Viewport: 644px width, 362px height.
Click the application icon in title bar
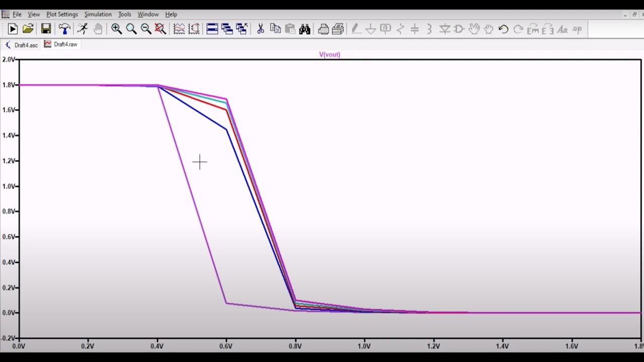click(x=6, y=14)
